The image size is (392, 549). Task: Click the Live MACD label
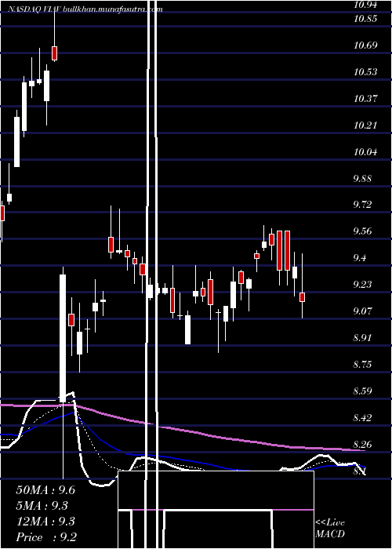click(x=330, y=529)
